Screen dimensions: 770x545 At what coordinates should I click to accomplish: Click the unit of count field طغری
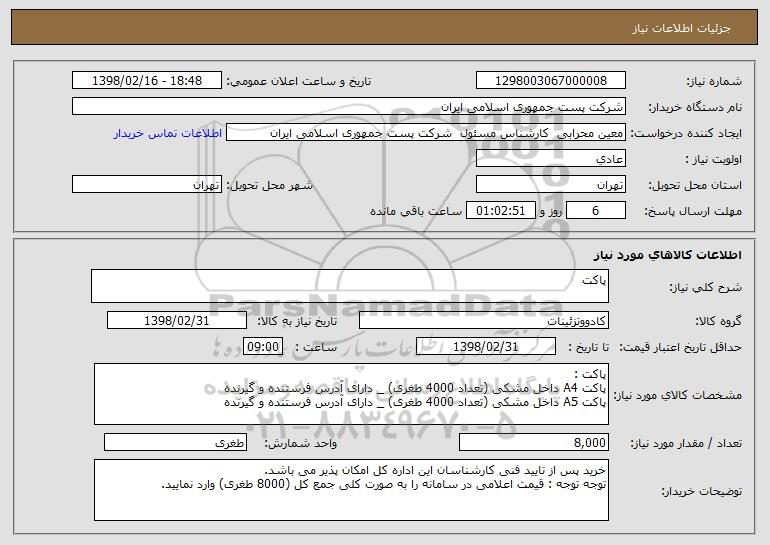pyautogui.click(x=175, y=442)
